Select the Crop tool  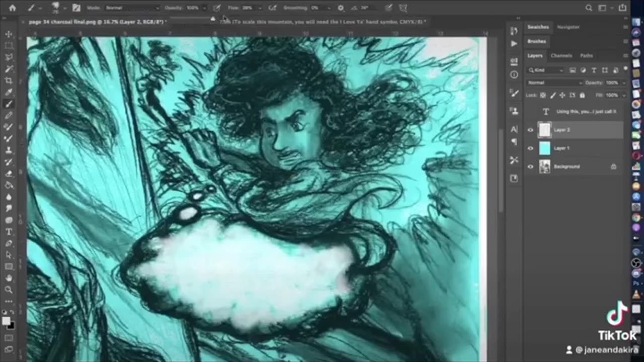pos(9,80)
